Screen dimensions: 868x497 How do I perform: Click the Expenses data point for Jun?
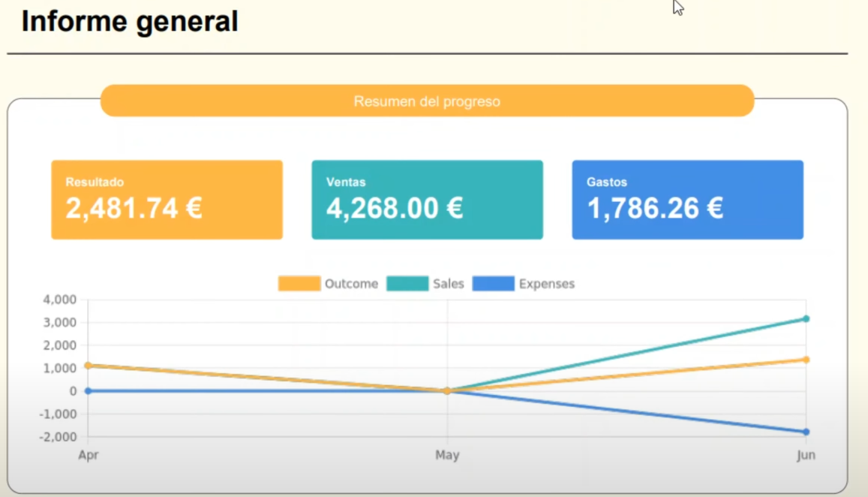pyautogui.click(x=806, y=432)
